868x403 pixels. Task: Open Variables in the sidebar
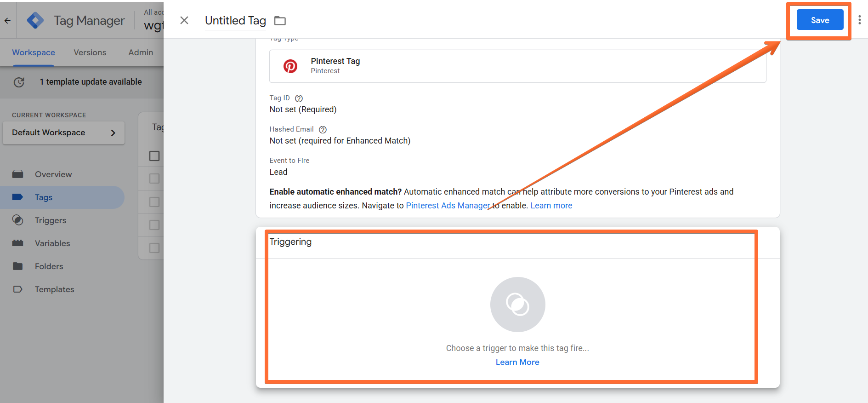52,243
